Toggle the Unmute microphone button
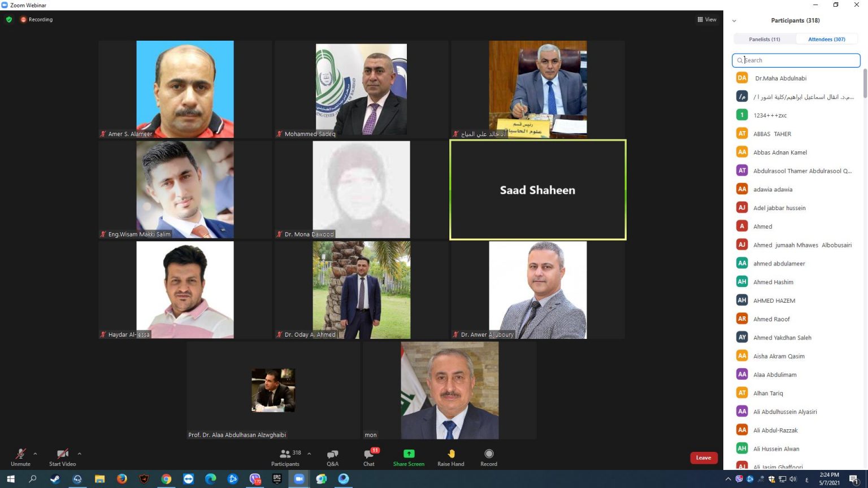This screenshot has width=868, height=488. 20,454
